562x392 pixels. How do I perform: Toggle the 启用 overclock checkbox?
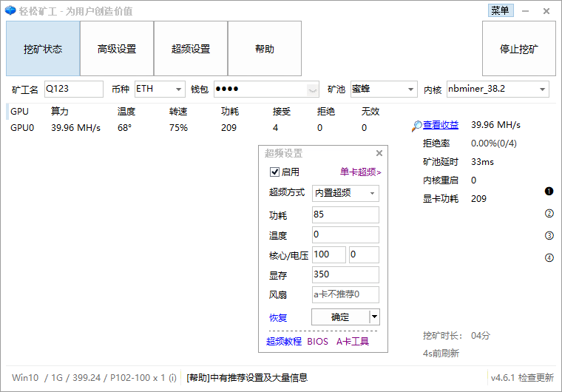click(275, 172)
